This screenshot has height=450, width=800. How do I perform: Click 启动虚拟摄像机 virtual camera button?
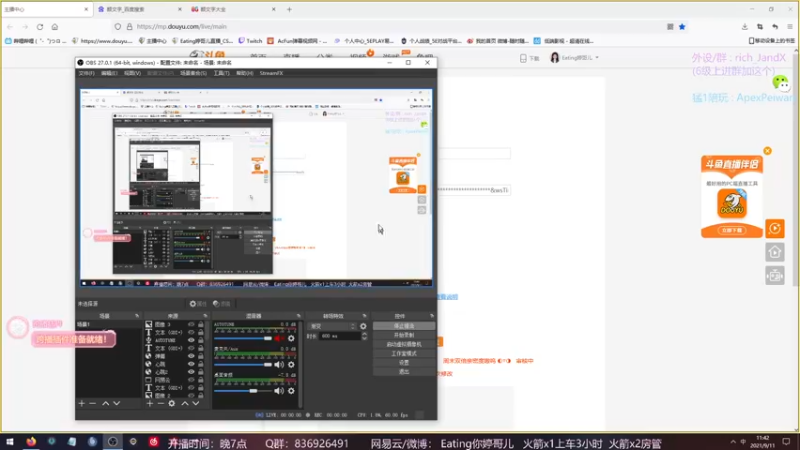(404, 344)
